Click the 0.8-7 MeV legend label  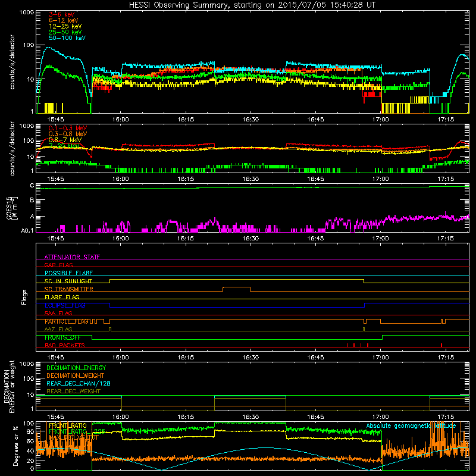coord(65,140)
